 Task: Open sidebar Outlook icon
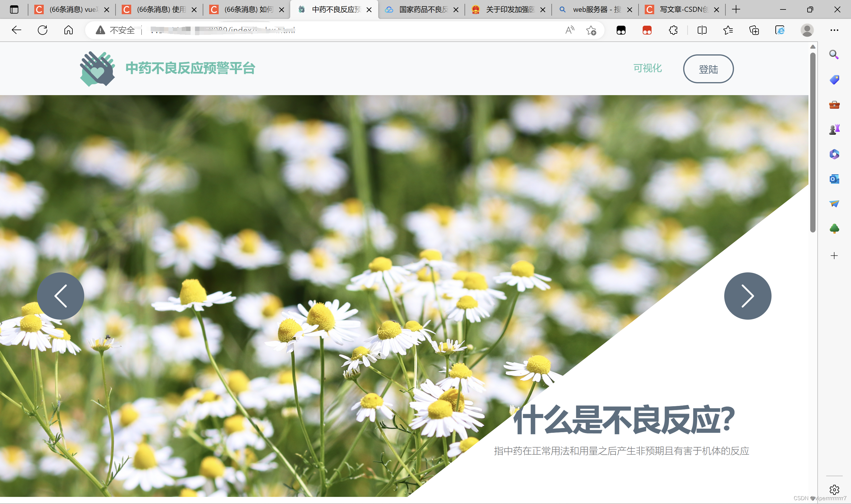(834, 179)
